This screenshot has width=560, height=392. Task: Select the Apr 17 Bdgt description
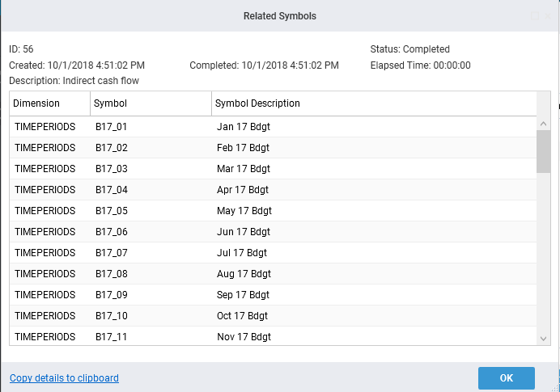point(243,190)
